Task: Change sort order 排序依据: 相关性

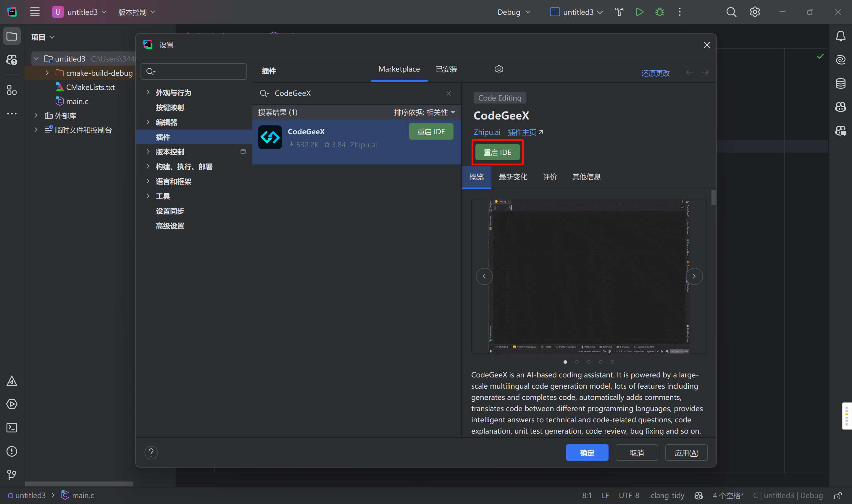Action: pyautogui.click(x=425, y=112)
